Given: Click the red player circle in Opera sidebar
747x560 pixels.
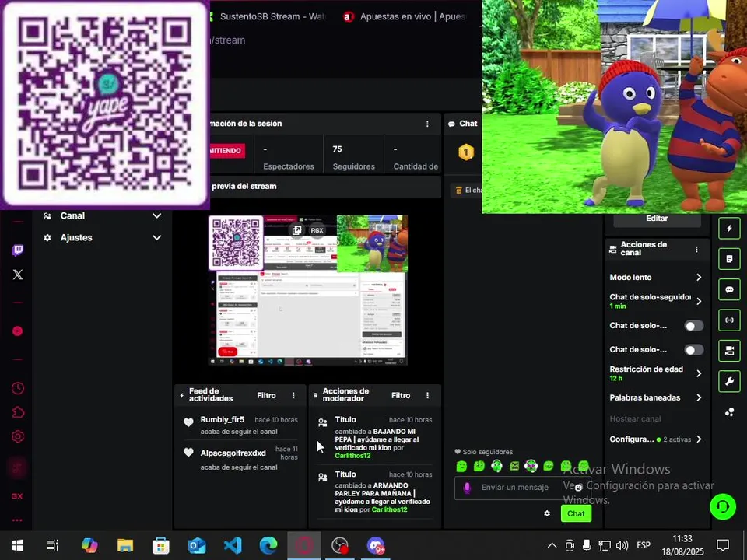Looking at the screenshot, I should (18, 331).
